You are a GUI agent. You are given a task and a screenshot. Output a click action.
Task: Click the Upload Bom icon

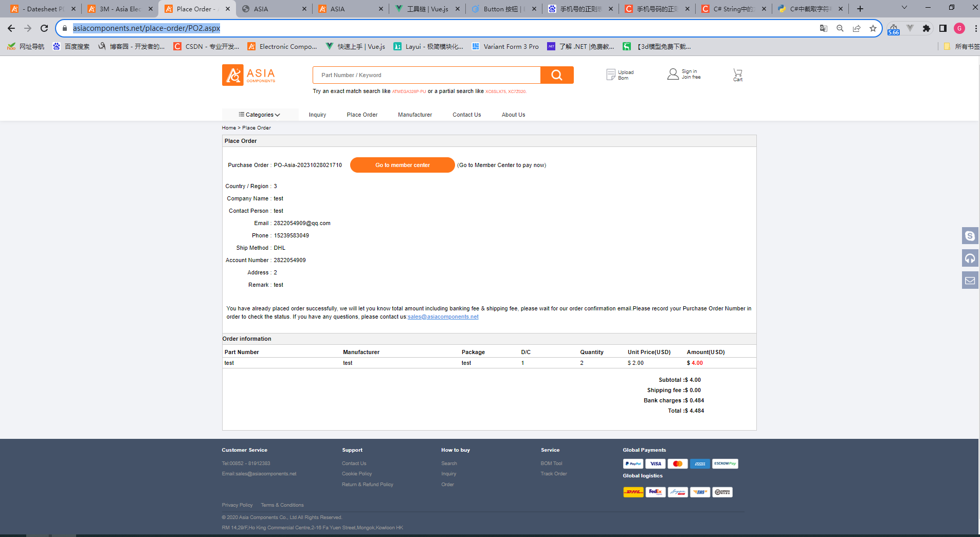point(611,75)
